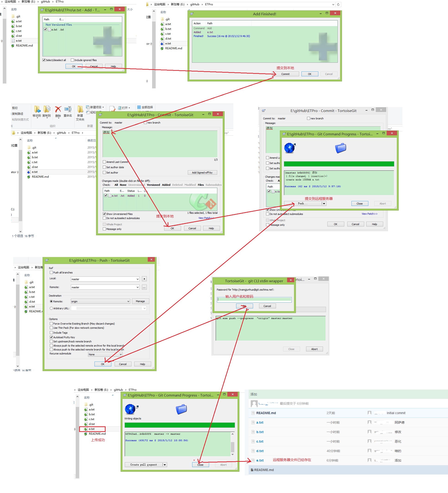The image size is (448, 493).
Task: Click the password field in the git CLI stdin wrapper
Action: (254, 300)
